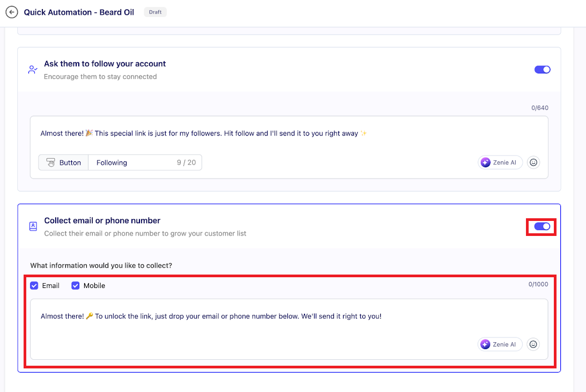
Task: Click the Quick Automation - Beard Oil title
Action: tap(79, 12)
